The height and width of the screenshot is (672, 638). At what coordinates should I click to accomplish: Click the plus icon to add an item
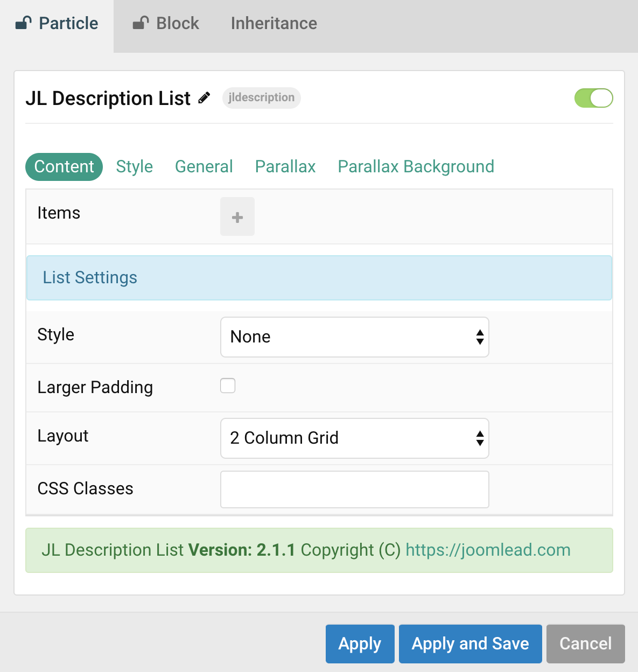(237, 216)
